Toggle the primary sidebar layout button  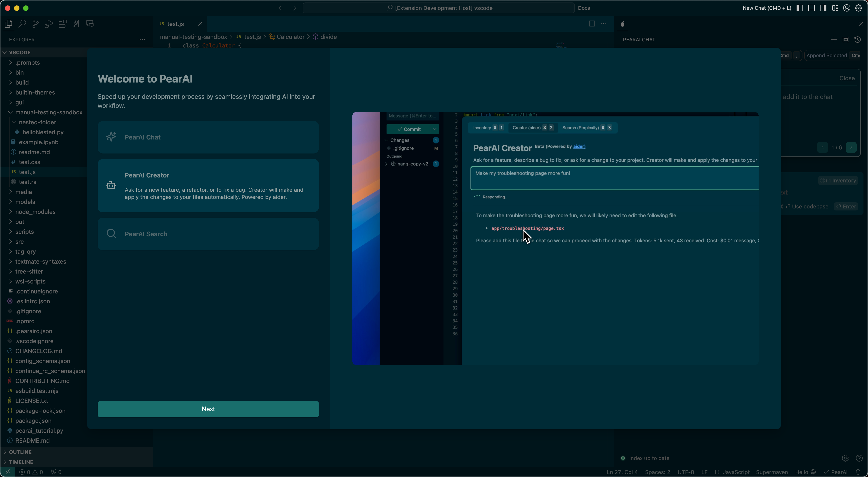800,8
